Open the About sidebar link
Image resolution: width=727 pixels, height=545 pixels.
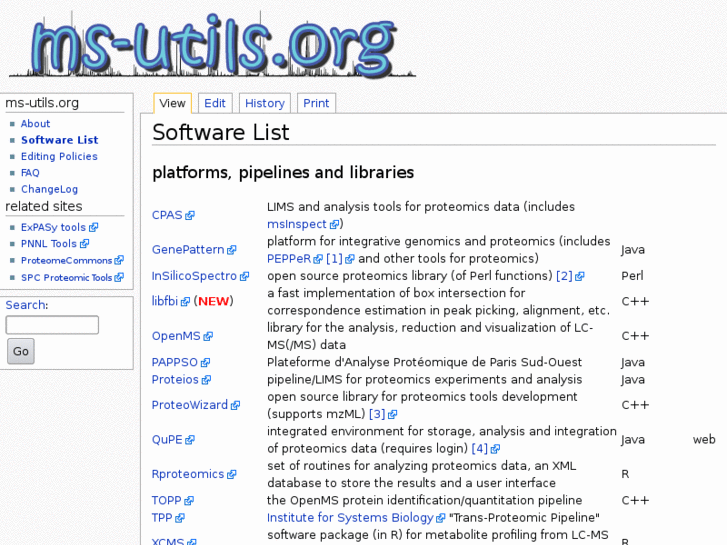coord(35,123)
